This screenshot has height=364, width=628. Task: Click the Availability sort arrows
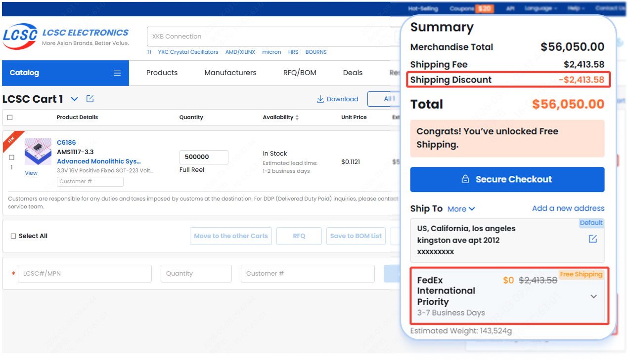pos(297,118)
